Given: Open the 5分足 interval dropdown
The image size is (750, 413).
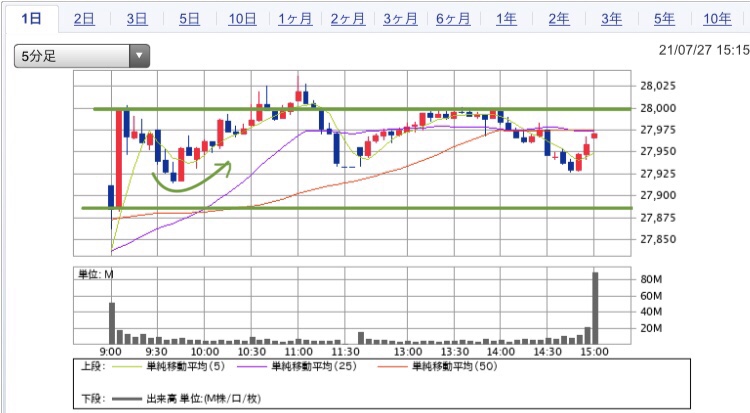Looking at the screenshot, I should (82, 56).
